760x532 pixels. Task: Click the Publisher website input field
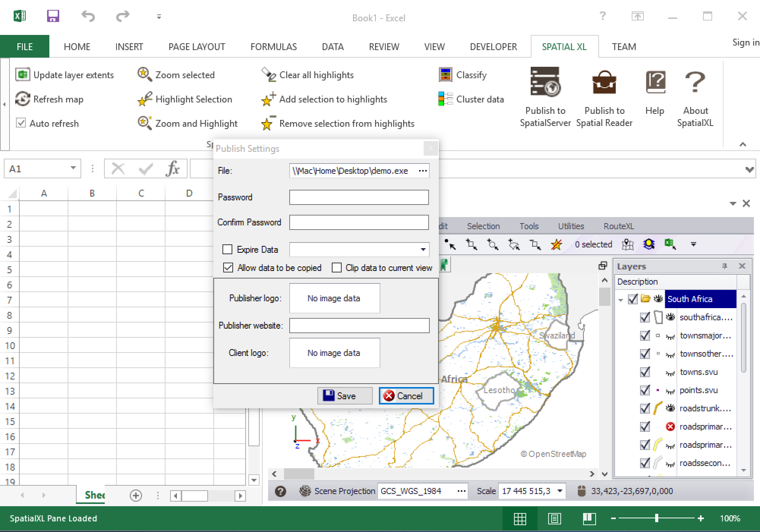click(360, 325)
